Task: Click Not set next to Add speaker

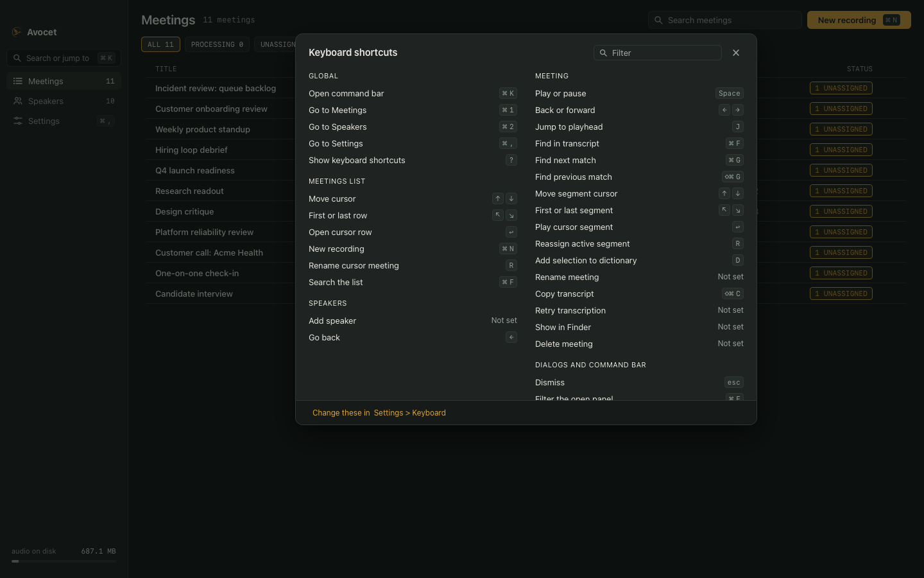Action: (504, 320)
